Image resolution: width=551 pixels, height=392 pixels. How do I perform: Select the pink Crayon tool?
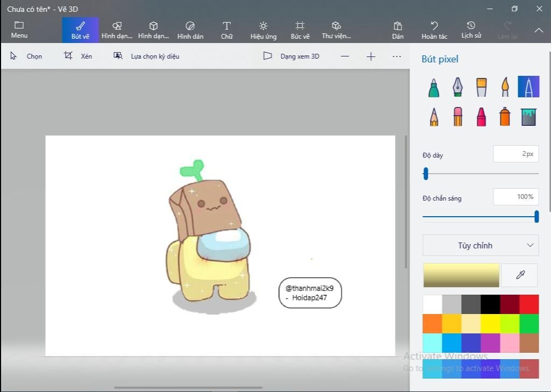point(482,117)
